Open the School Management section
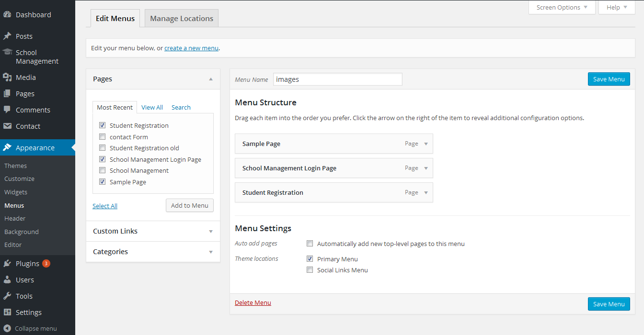The height and width of the screenshot is (335, 644). tap(34, 56)
